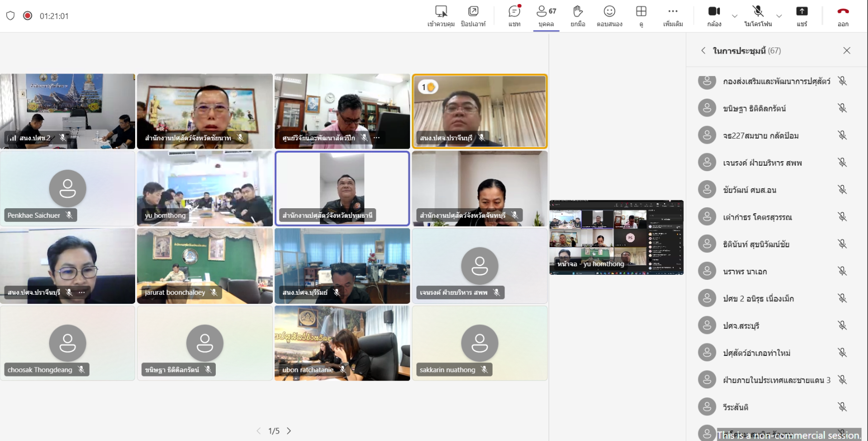Open yu homthong shared screen thumbnail
Image resolution: width=868 pixels, height=441 pixels.
tap(616, 237)
